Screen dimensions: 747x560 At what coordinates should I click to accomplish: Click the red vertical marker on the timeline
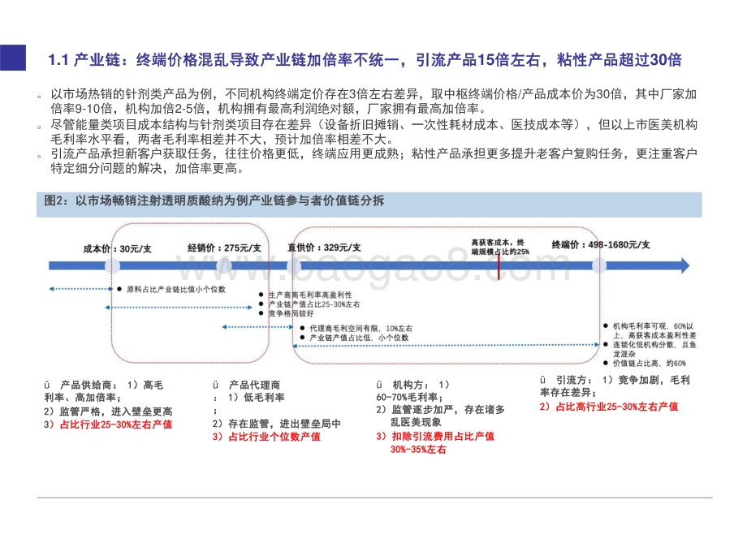(499, 267)
